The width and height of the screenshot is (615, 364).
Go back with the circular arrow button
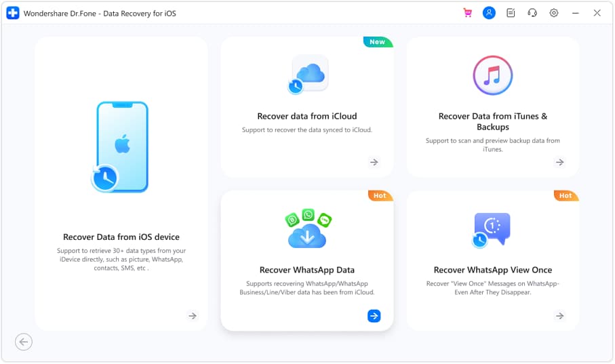pyautogui.click(x=24, y=342)
